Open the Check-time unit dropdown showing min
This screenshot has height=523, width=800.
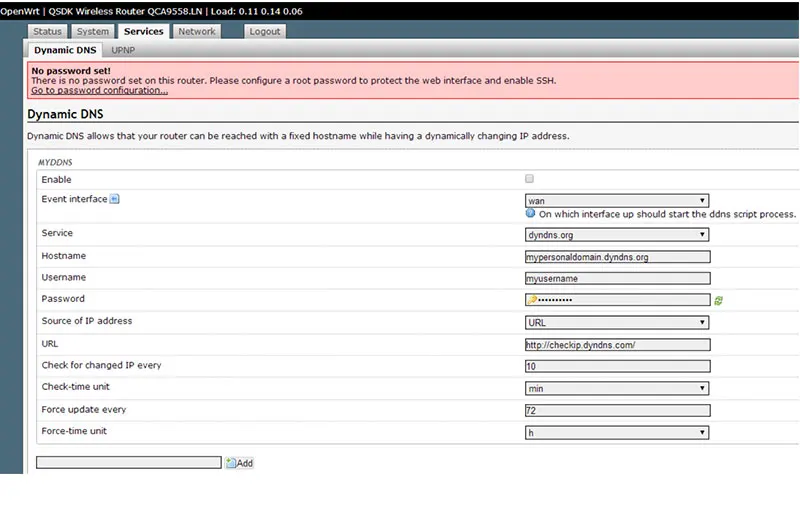(x=617, y=388)
